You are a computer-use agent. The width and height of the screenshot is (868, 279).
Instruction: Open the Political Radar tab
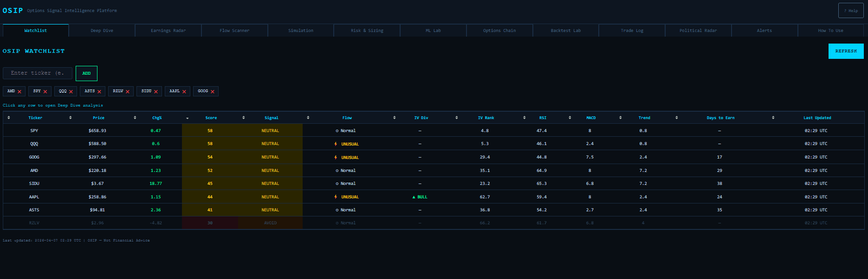tap(698, 31)
